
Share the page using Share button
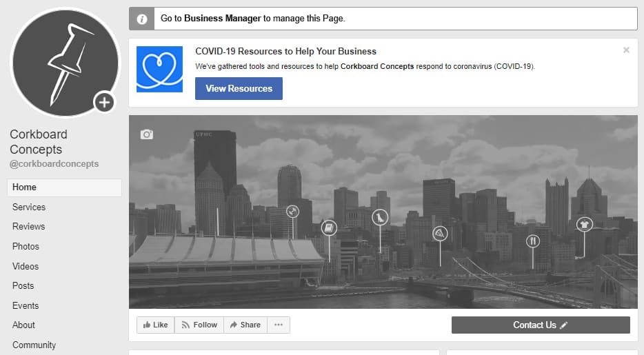(x=245, y=325)
